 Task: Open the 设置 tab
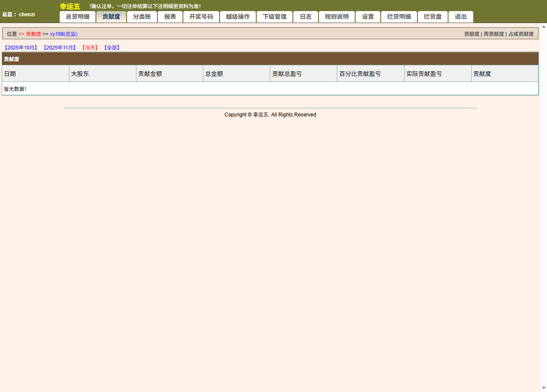tap(368, 17)
